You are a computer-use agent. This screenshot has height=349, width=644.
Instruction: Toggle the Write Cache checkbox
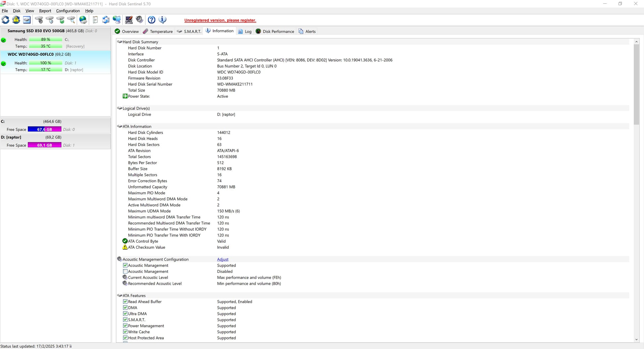tap(125, 332)
